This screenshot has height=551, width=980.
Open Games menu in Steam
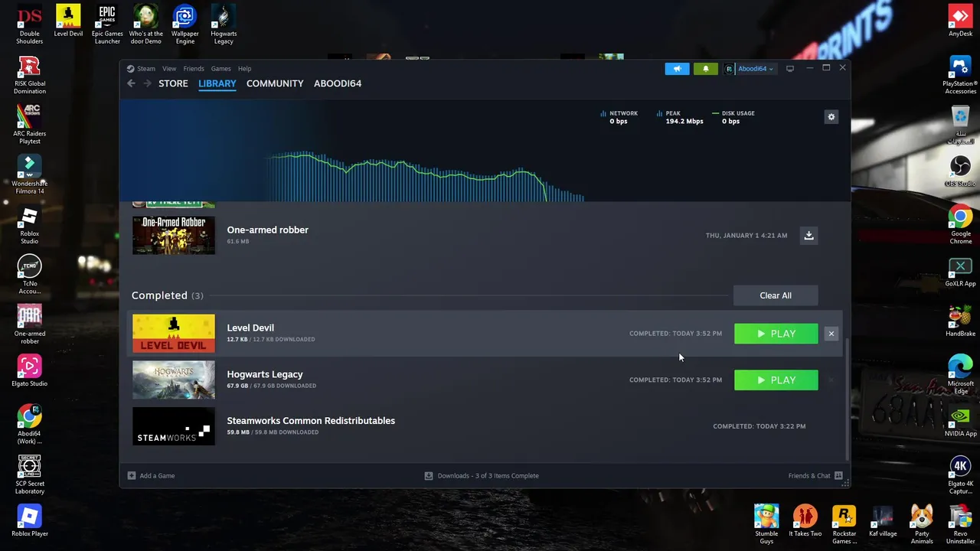[220, 69]
